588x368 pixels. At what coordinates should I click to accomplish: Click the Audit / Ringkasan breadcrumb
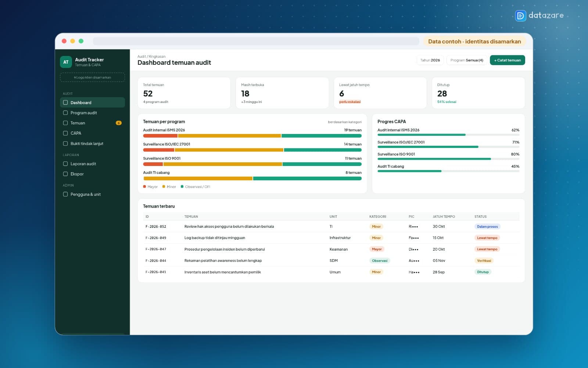click(151, 57)
